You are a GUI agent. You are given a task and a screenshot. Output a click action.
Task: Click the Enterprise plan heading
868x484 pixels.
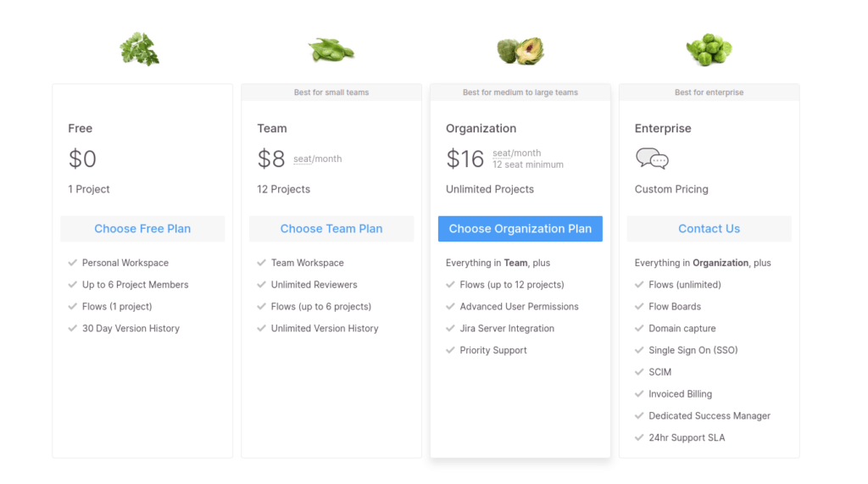(x=663, y=129)
